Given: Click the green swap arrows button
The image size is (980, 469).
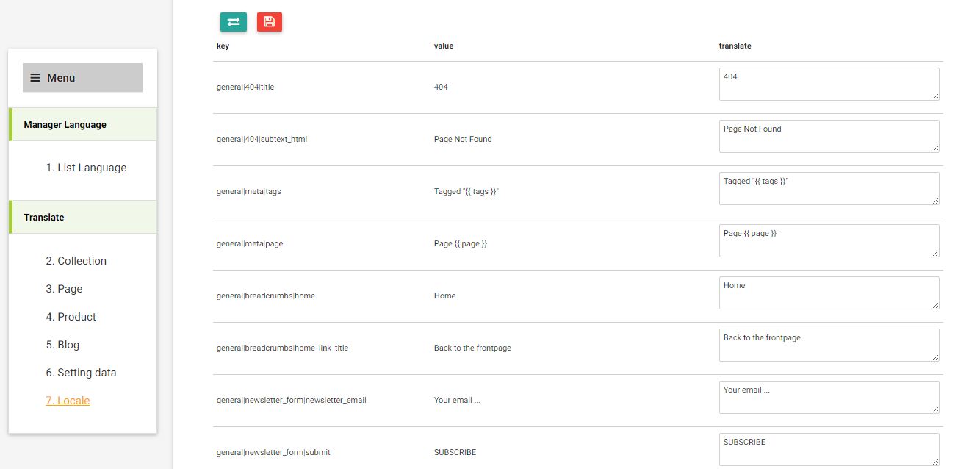Looking at the screenshot, I should [234, 22].
